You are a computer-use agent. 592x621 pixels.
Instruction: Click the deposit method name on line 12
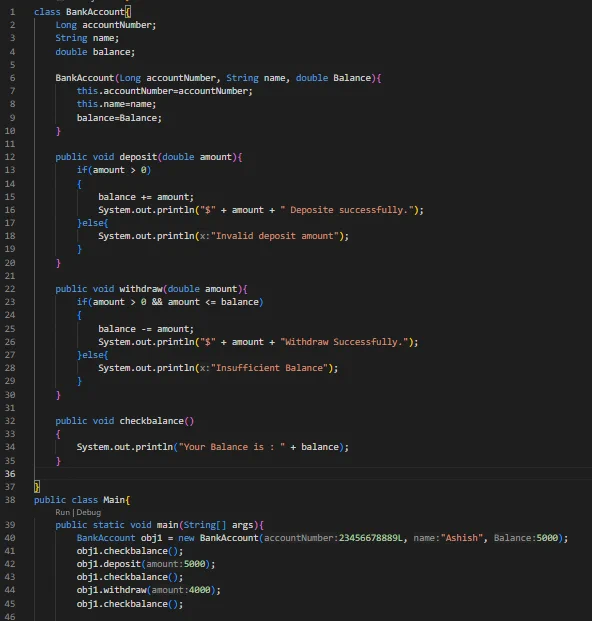138,157
